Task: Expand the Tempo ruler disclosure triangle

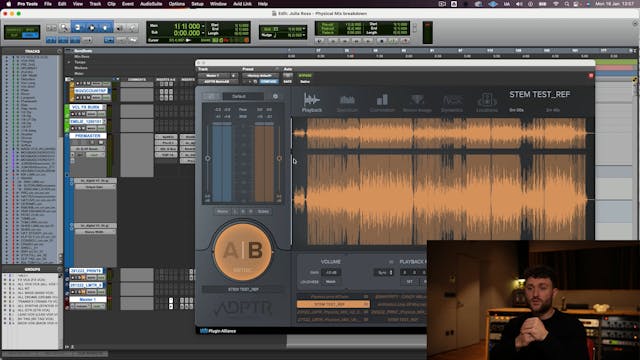Action: click(x=69, y=62)
